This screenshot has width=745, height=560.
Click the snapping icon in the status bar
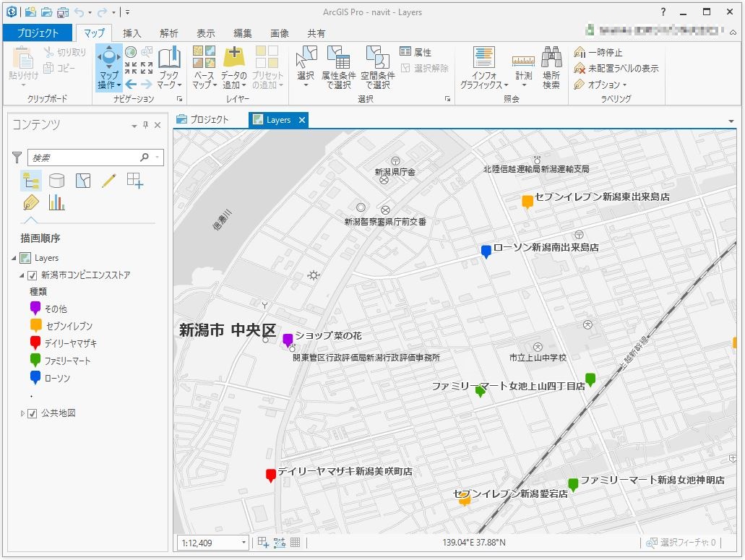[263, 542]
